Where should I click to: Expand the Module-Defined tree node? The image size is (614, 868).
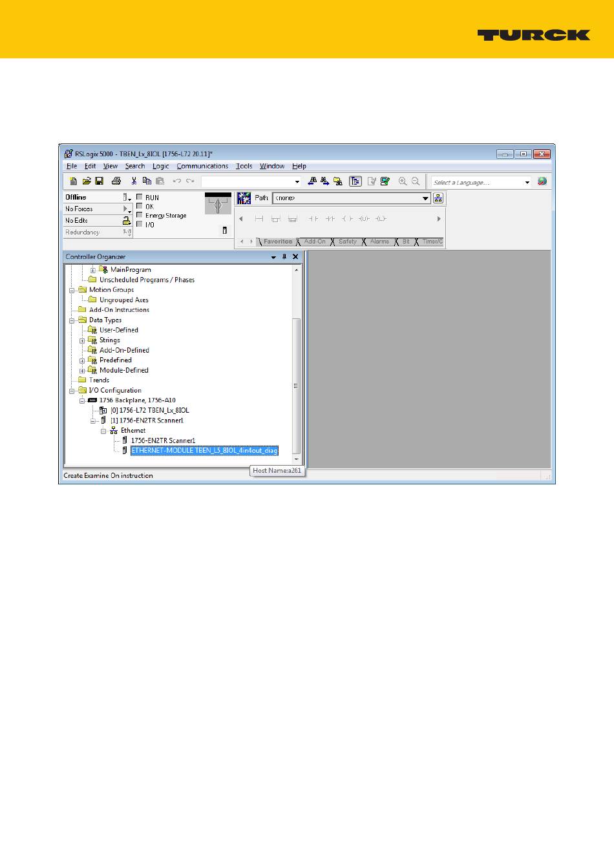coord(83,371)
